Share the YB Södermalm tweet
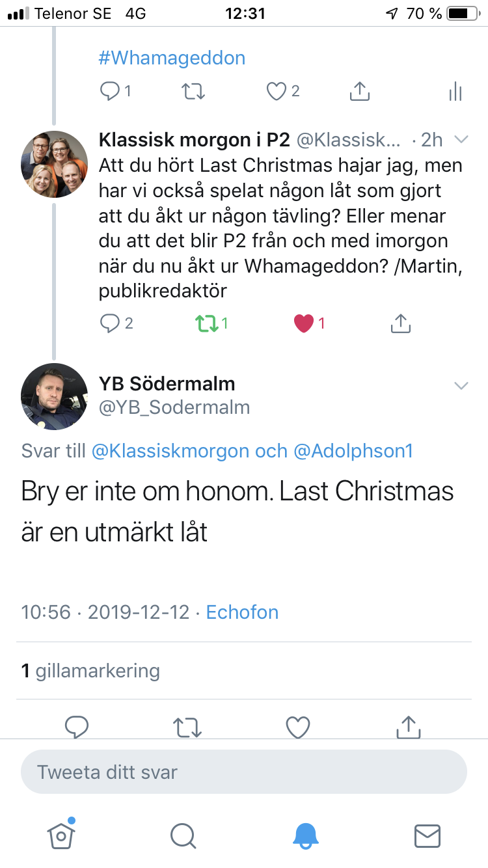This screenshot has height=868, width=488. (408, 727)
